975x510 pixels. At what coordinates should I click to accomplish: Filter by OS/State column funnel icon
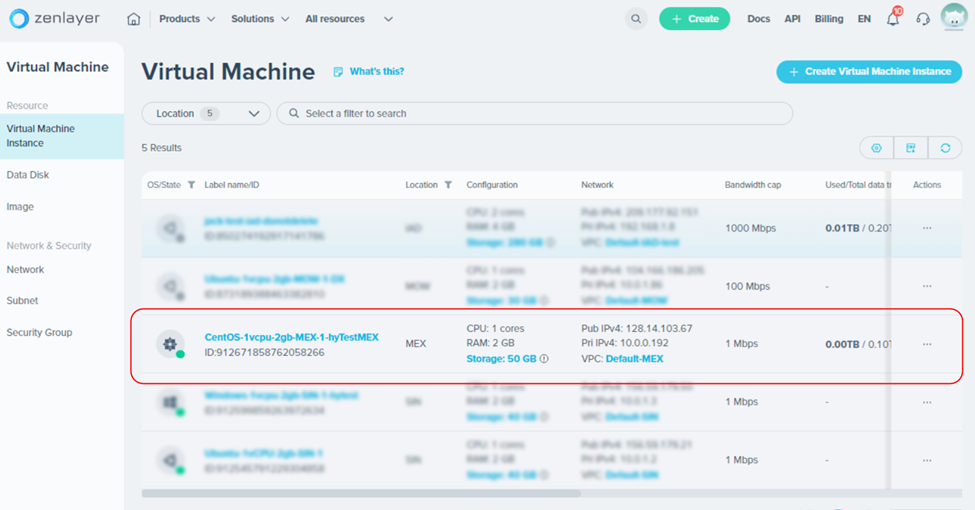pos(192,185)
